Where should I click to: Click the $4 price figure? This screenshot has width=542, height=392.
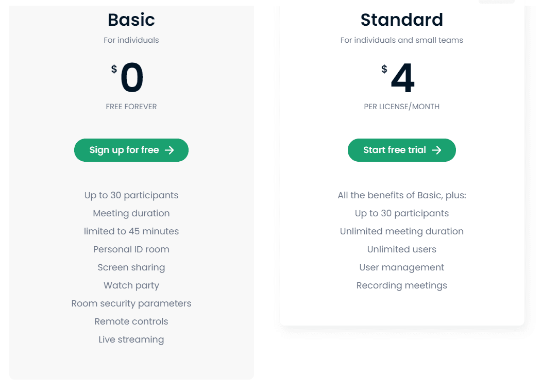(x=402, y=78)
